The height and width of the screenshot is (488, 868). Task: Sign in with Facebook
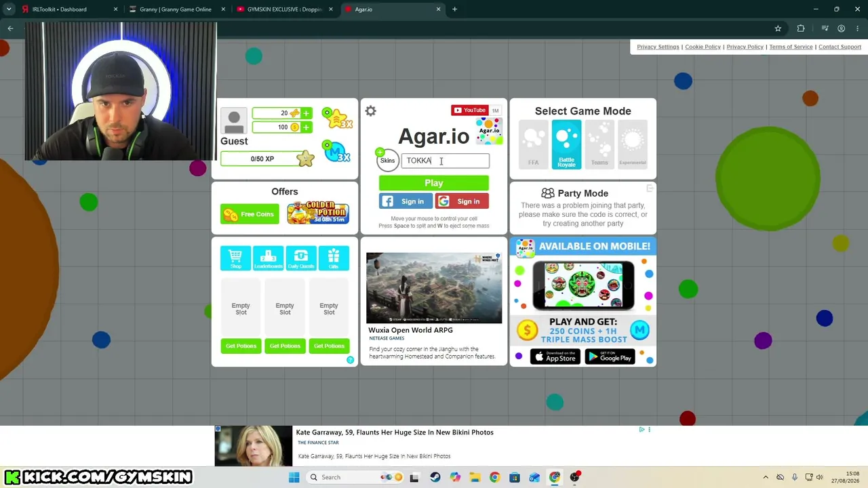pyautogui.click(x=406, y=201)
